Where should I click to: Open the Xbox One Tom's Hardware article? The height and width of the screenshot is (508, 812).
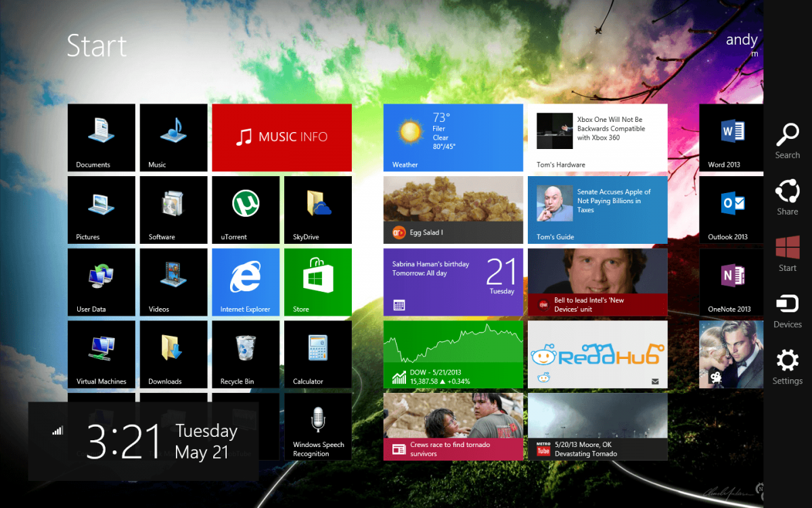tap(597, 137)
